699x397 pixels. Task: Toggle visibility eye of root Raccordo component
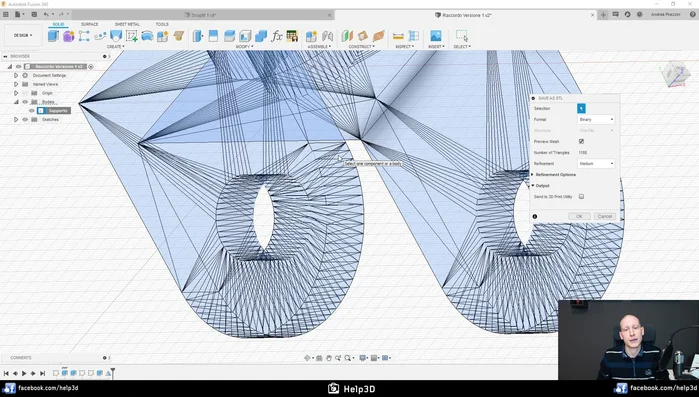(x=19, y=66)
